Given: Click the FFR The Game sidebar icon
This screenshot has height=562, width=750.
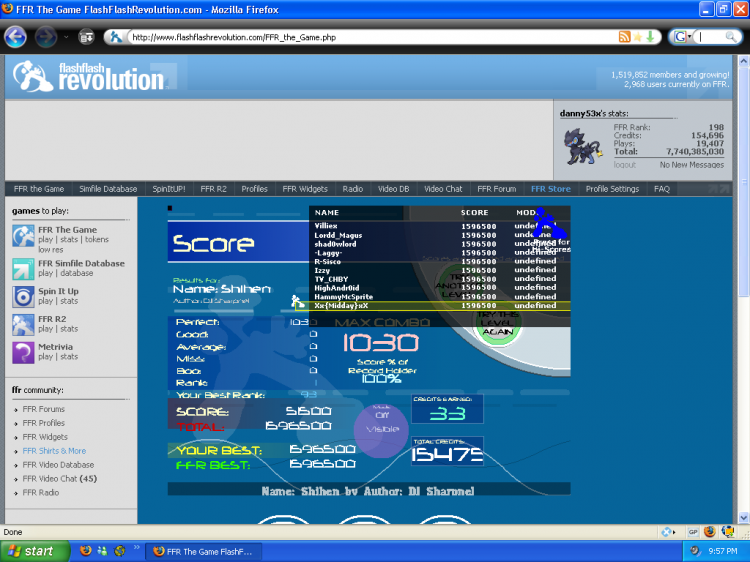Looking at the screenshot, I should click(23, 236).
